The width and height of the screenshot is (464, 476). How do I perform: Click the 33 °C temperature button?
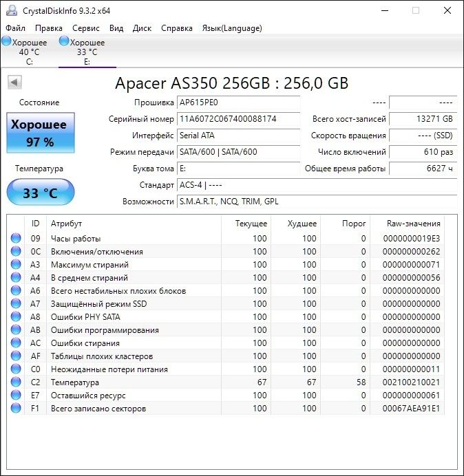41,192
